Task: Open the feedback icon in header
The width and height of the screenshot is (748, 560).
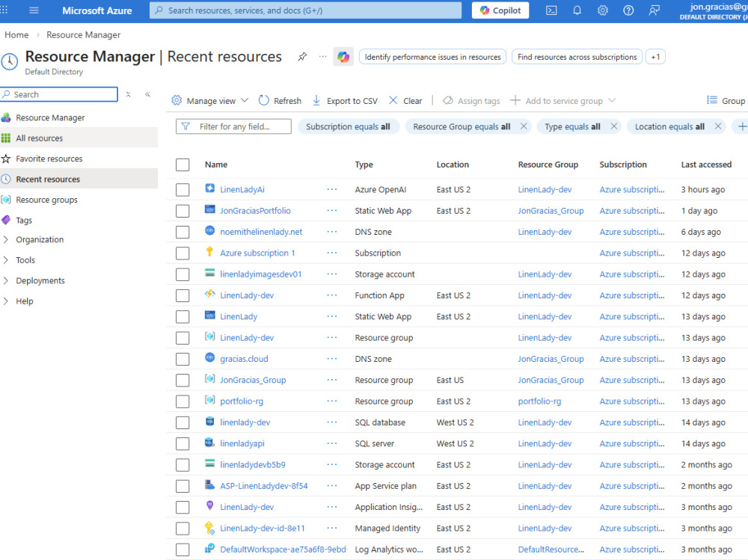Action: click(654, 10)
